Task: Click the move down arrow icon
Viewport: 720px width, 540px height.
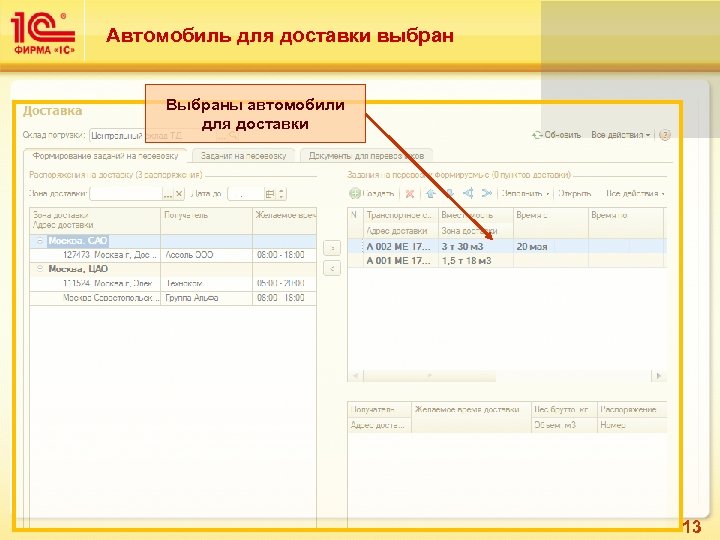Action: 450,193
